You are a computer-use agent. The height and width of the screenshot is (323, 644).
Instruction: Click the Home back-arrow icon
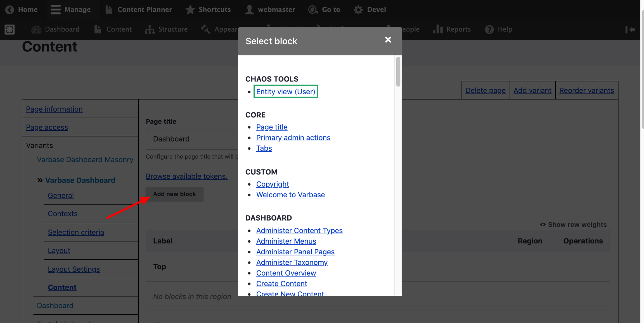[x=10, y=9]
